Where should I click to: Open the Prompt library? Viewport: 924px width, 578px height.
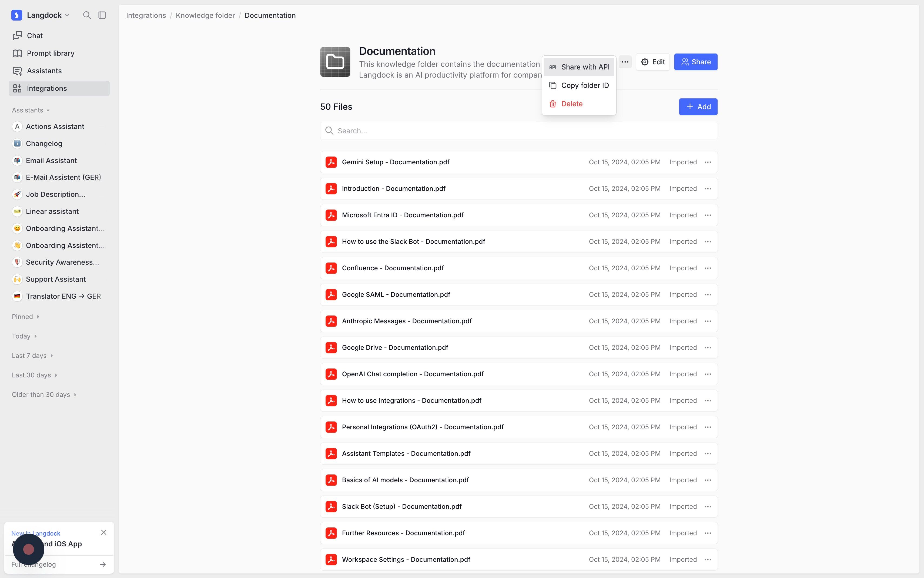(51, 53)
